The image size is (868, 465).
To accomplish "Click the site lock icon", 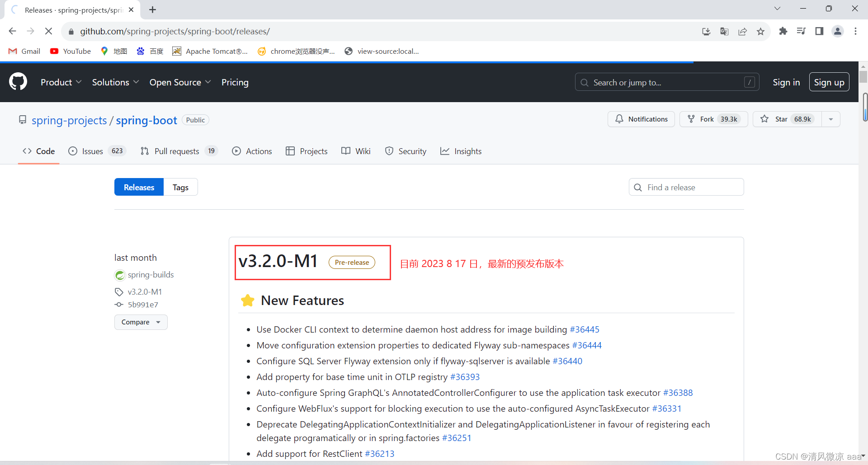I will point(71,32).
